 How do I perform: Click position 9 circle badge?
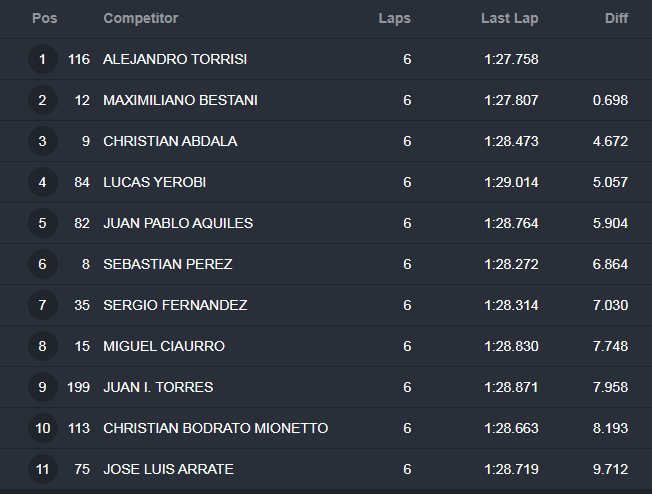[42, 387]
